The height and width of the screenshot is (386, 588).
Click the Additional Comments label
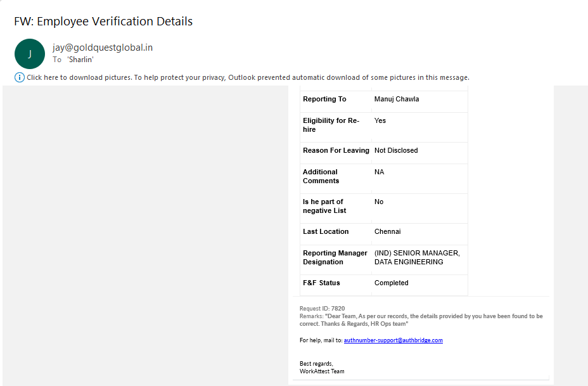click(x=321, y=176)
